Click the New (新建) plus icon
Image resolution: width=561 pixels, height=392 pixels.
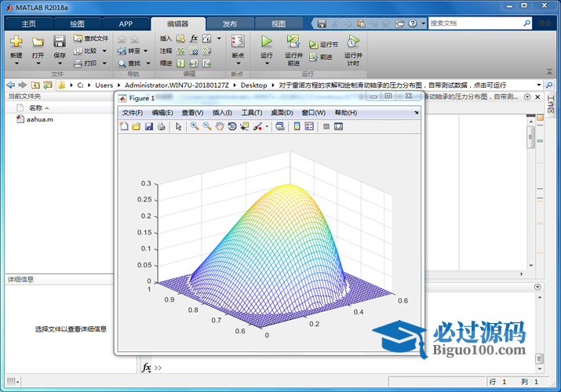pos(16,42)
